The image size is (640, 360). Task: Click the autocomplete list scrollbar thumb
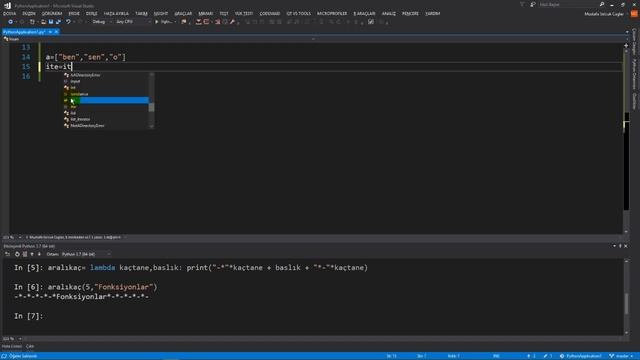pos(151,107)
